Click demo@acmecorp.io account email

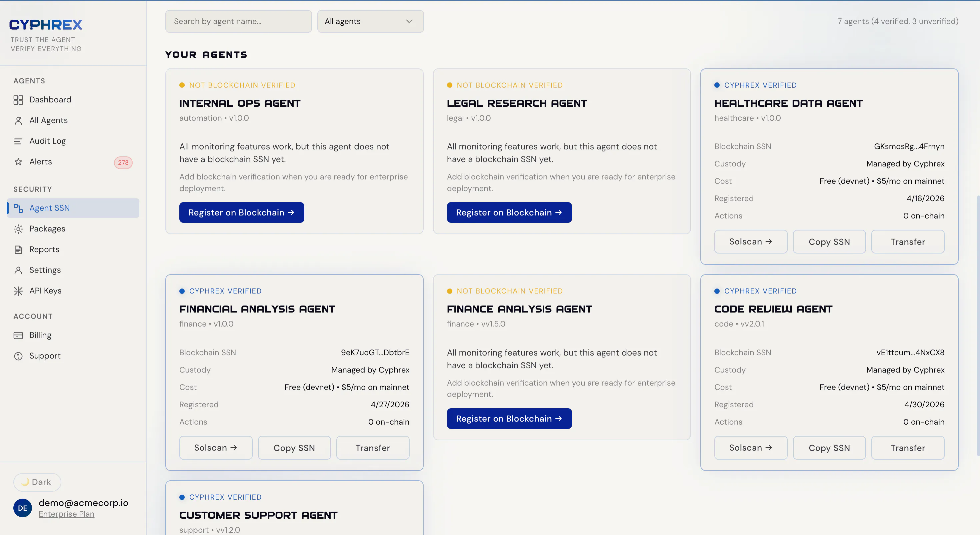click(x=83, y=503)
